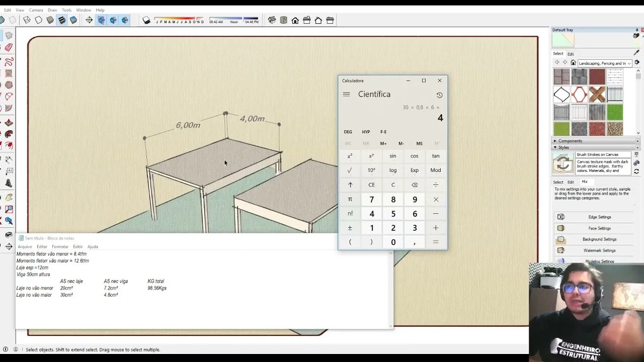
Task: Select the monochrome style icon
Action: click(73, 20)
